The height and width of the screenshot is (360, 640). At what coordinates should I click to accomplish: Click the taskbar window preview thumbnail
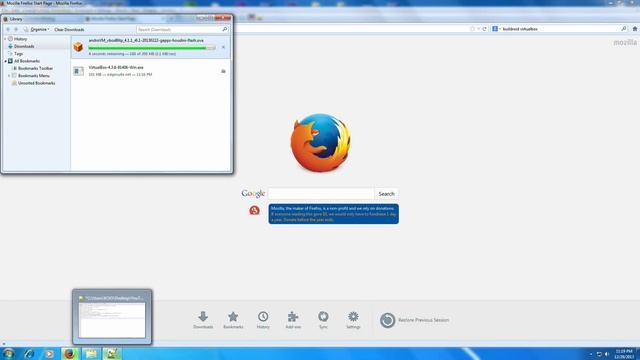click(x=112, y=317)
